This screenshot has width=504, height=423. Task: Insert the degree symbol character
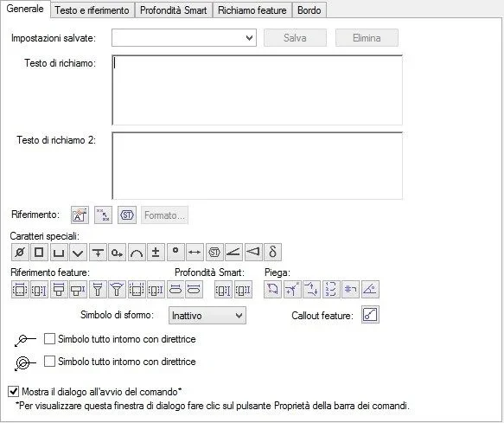coord(175,253)
